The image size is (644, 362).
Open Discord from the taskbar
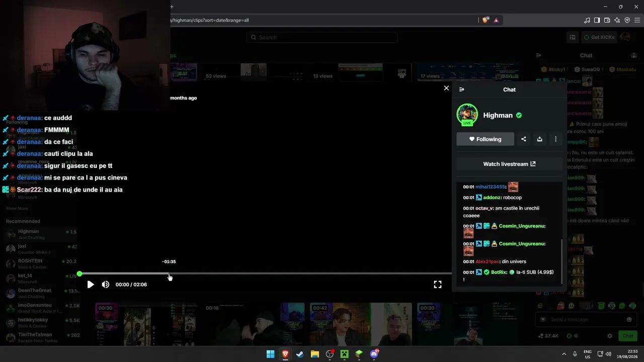(374, 354)
